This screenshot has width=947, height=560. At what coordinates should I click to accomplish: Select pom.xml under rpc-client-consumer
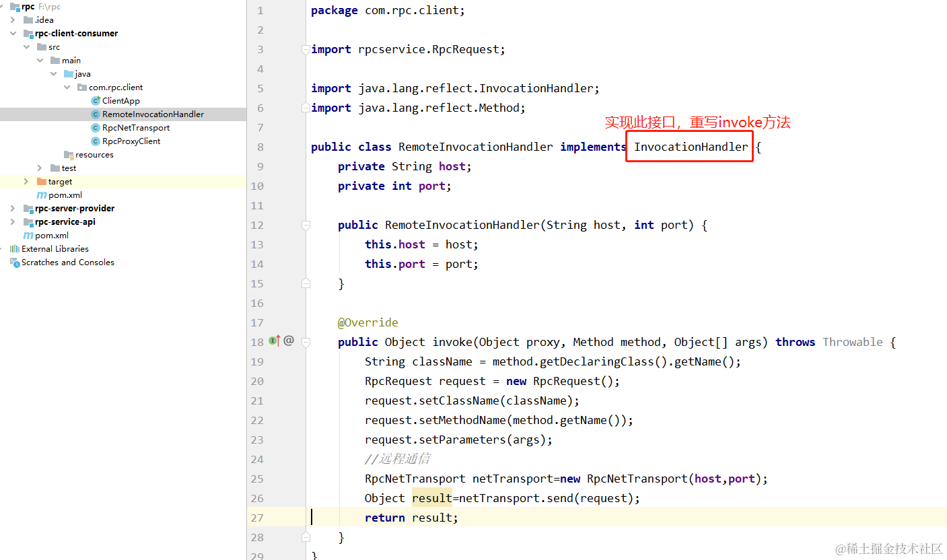coord(65,195)
